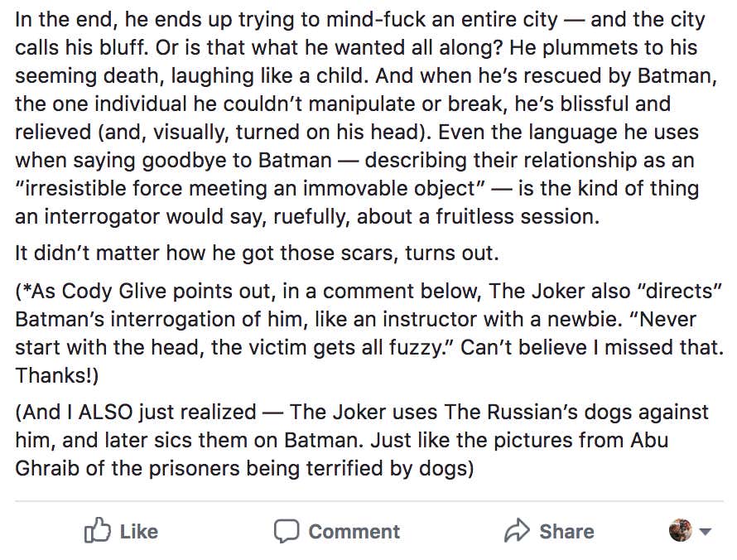737x560 pixels.
Task: Click the sentence "Can't believe I missed that."
Action: (x=590, y=347)
